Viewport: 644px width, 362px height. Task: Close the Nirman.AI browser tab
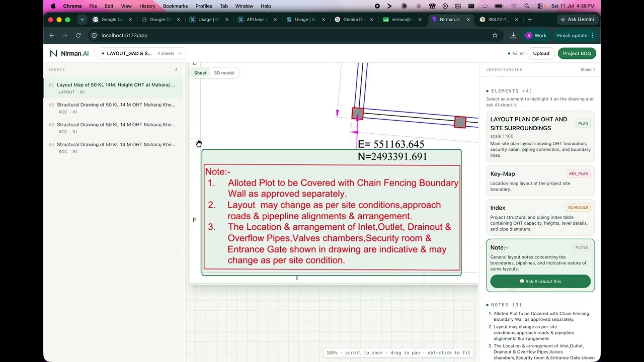pyautogui.click(x=468, y=20)
